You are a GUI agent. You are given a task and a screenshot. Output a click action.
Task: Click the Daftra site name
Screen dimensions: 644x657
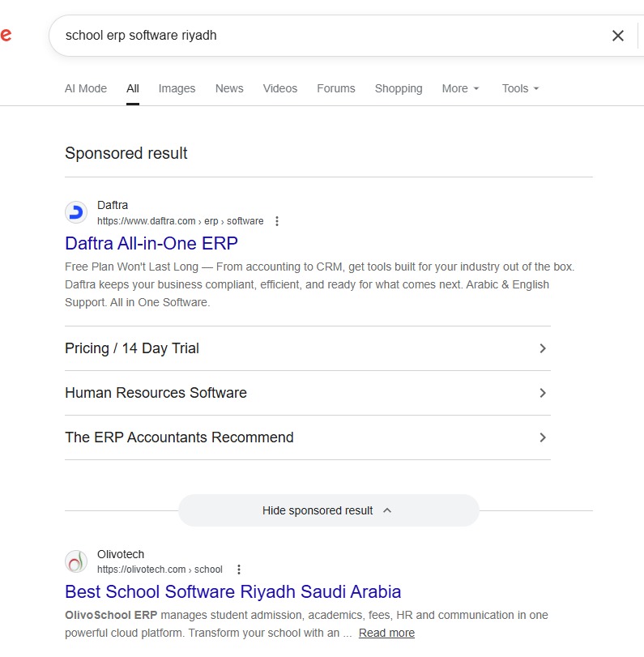coord(113,205)
